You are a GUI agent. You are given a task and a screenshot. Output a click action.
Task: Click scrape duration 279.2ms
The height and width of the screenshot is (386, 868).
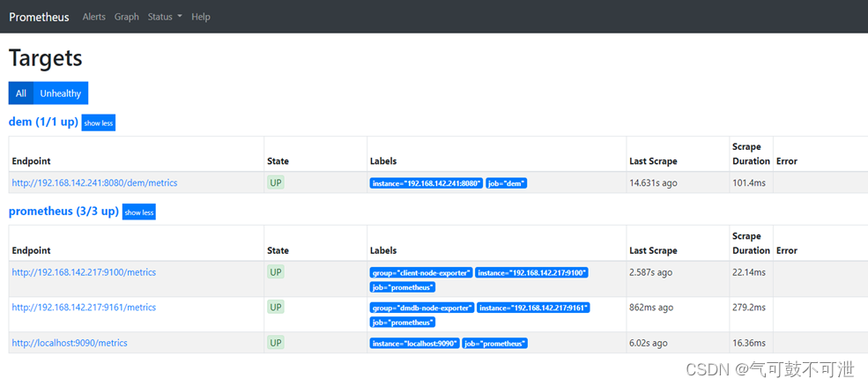[749, 307]
